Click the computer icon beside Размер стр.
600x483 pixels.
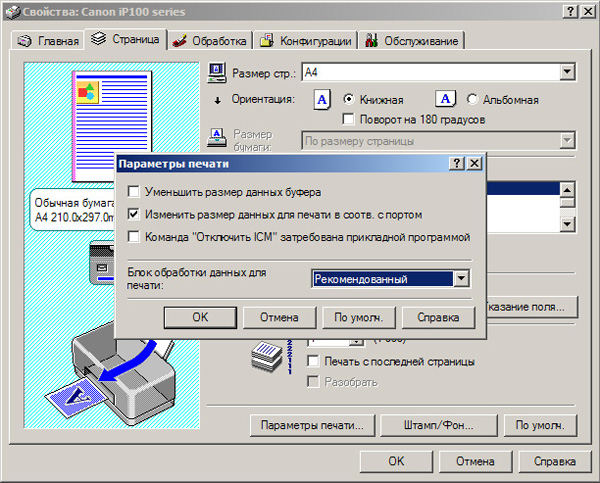pos(217,73)
